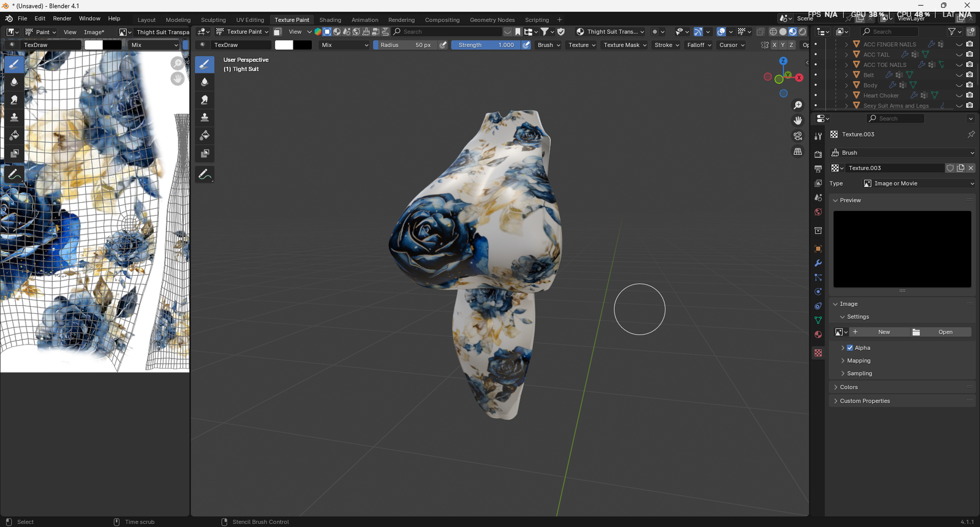Open the Render menu
Image resolution: width=980 pixels, height=527 pixels.
(62, 18)
